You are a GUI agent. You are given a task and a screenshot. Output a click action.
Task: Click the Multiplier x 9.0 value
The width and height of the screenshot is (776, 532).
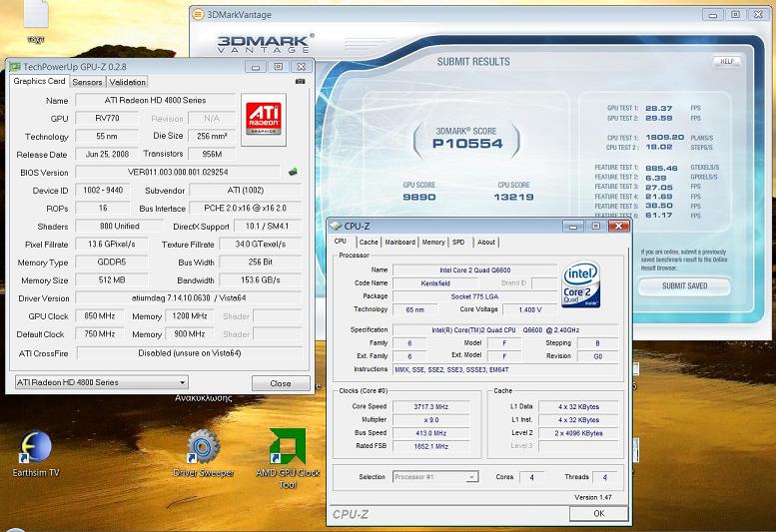[431, 420]
